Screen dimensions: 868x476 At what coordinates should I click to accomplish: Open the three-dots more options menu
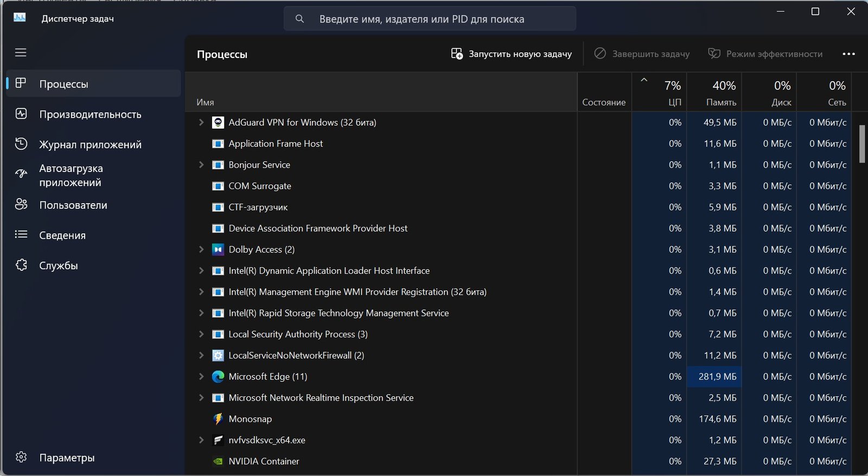click(x=849, y=54)
